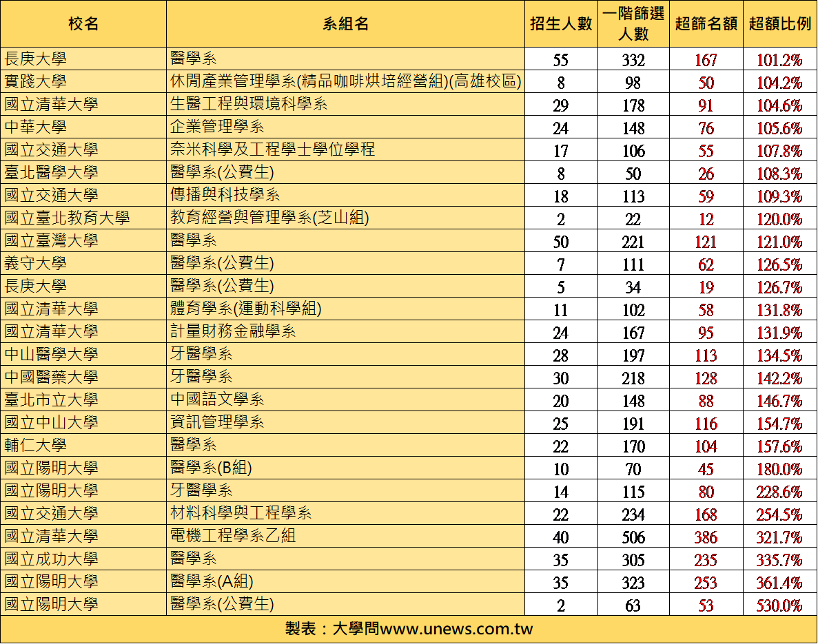Click the 180.0% ratio value

pos(780,469)
